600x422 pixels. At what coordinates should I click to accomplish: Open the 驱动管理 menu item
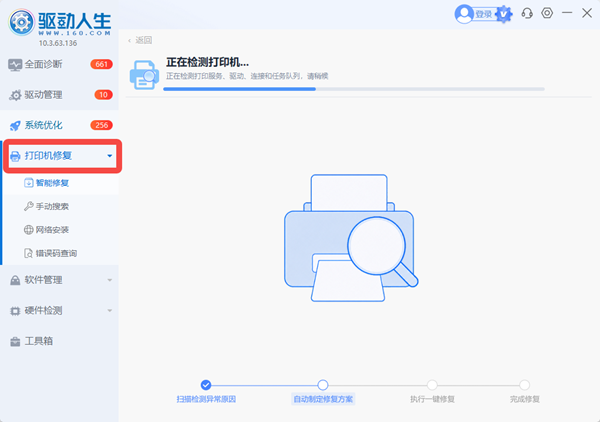pos(59,95)
